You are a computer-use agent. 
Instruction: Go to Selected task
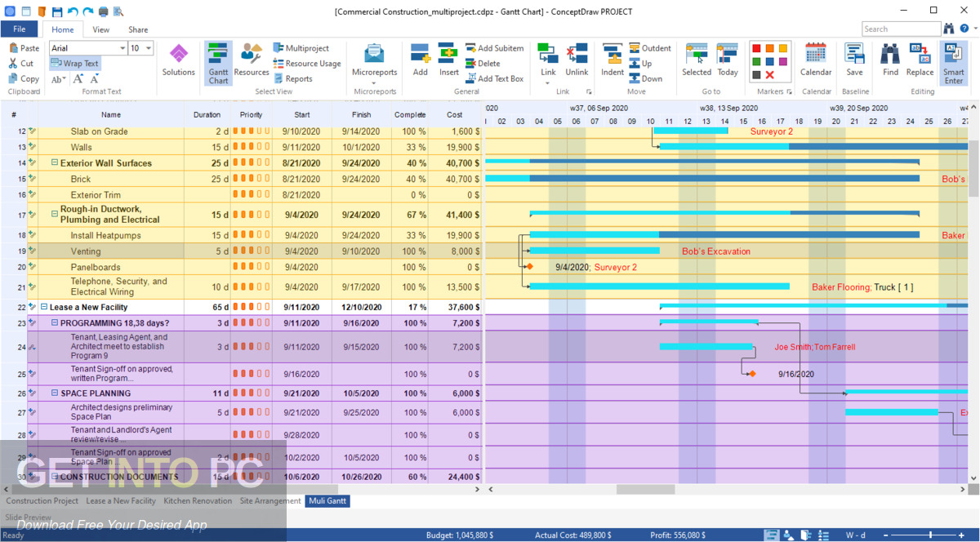(697, 61)
